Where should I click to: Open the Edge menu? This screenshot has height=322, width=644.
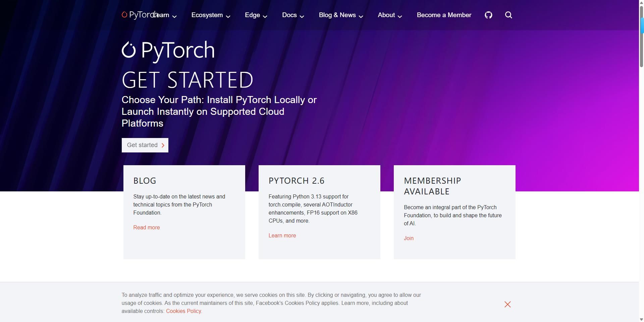pos(252,15)
